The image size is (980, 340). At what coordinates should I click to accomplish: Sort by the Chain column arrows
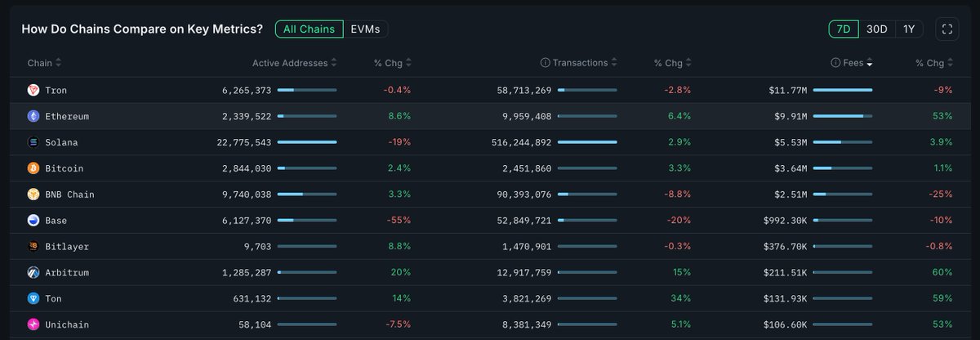pyautogui.click(x=58, y=63)
